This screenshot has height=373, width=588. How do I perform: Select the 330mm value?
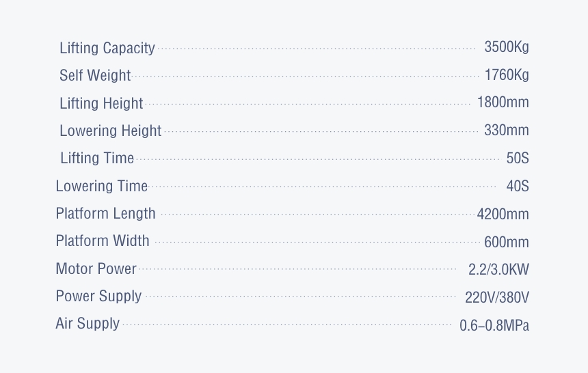[x=507, y=130]
